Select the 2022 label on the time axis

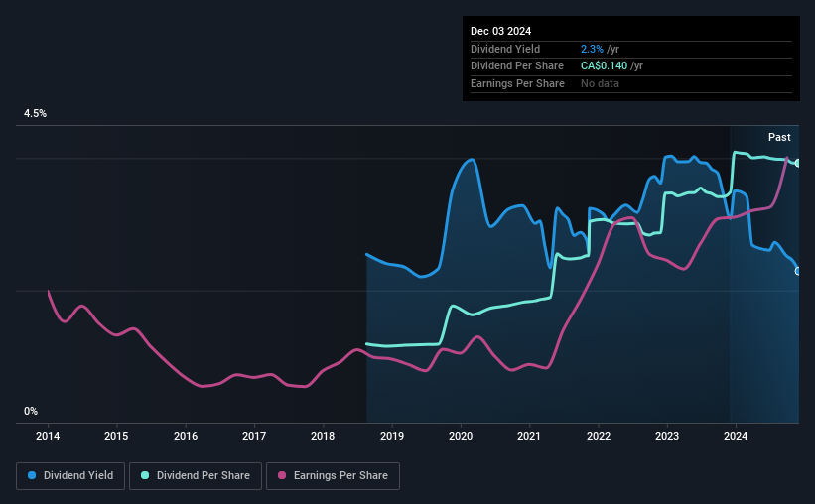[599, 436]
